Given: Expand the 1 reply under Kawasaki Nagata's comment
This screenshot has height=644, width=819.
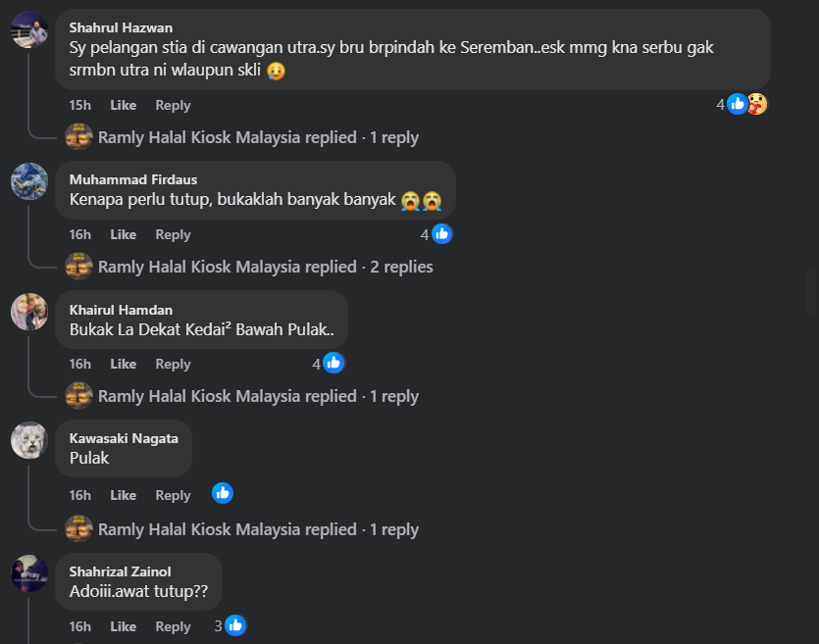Looking at the screenshot, I should (258, 529).
